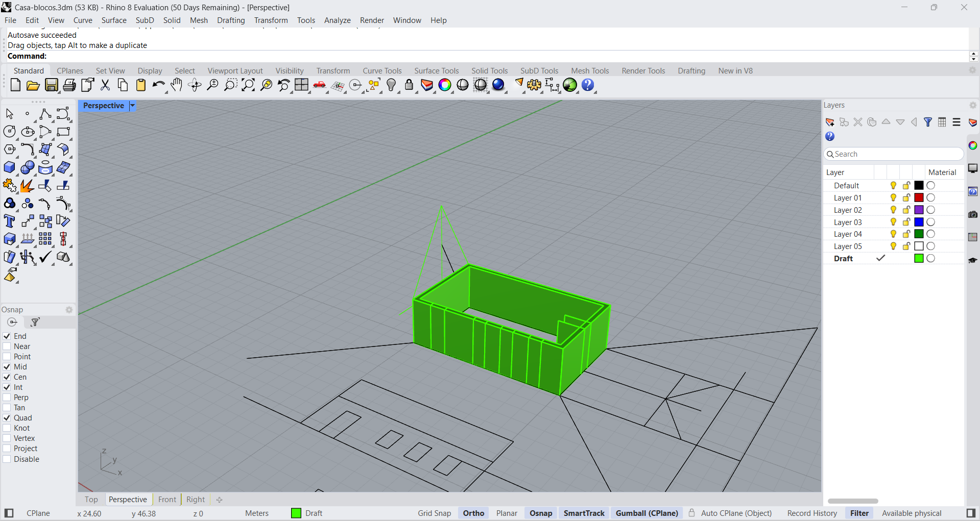The height and width of the screenshot is (521, 980).
Task: Hide Layer 03 using lightbulb icon
Action: (893, 222)
